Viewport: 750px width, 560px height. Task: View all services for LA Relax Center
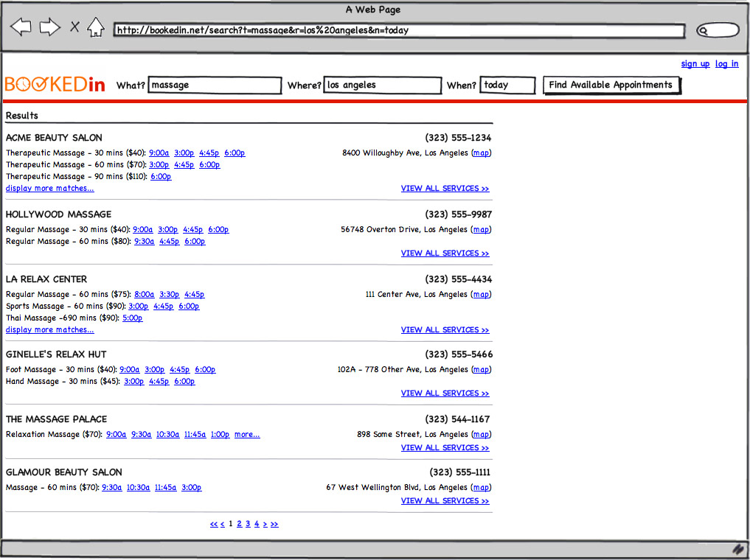(x=445, y=329)
